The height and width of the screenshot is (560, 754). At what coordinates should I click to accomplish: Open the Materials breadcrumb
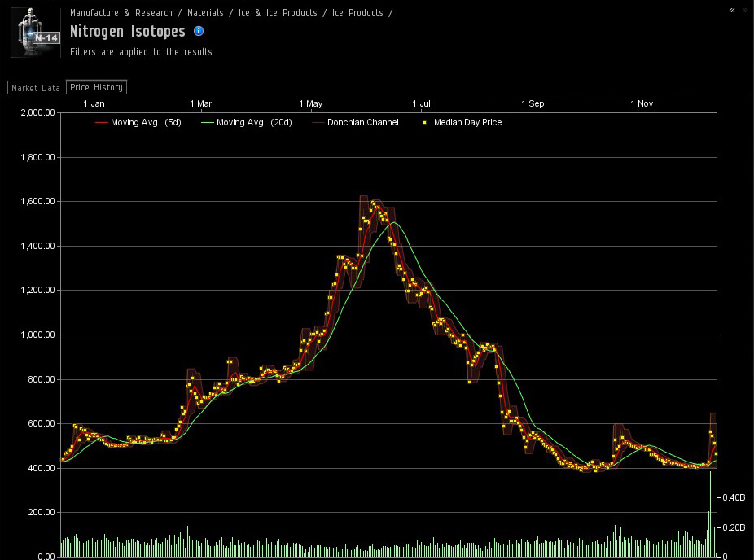[205, 13]
